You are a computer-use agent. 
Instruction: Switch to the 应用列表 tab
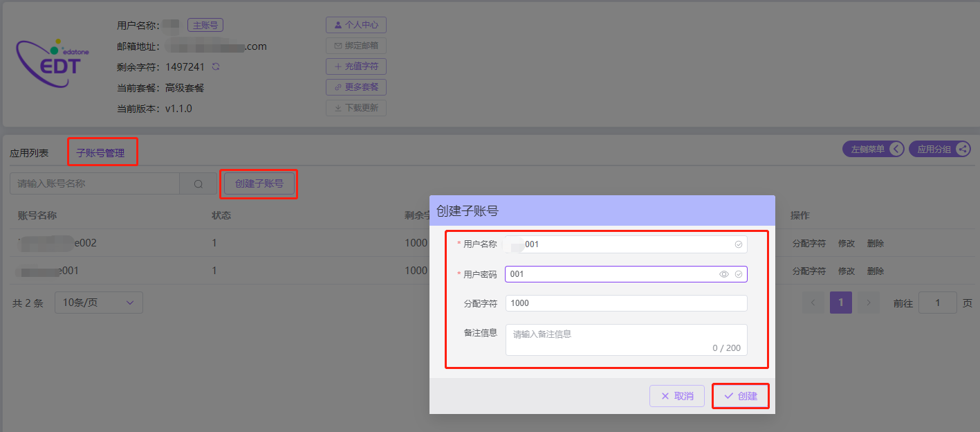point(29,153)
